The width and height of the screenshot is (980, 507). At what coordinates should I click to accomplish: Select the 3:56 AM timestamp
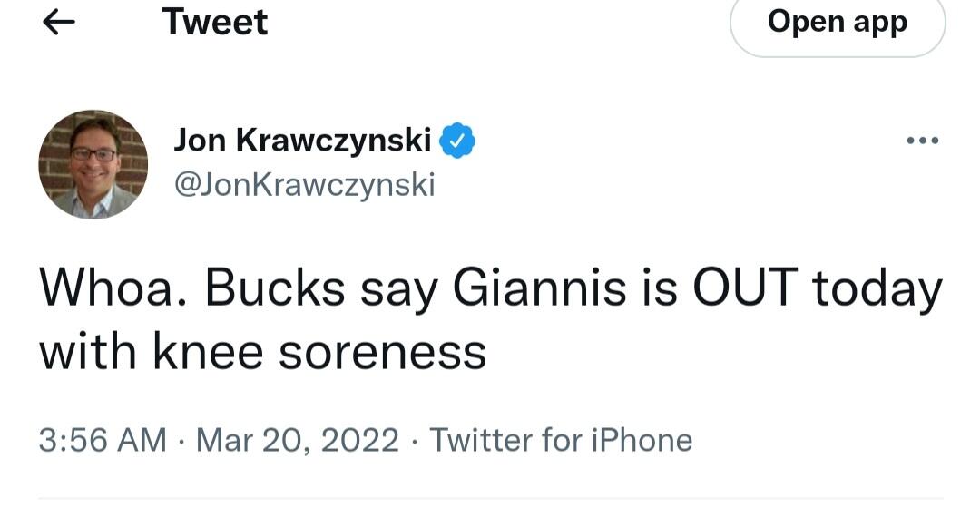(x=103, y=441)
